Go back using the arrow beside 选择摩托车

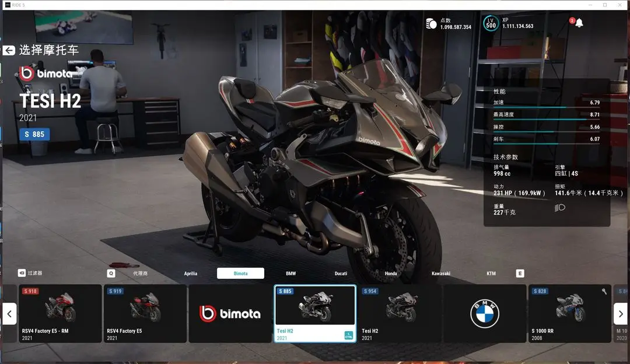(x=9, y=50)
